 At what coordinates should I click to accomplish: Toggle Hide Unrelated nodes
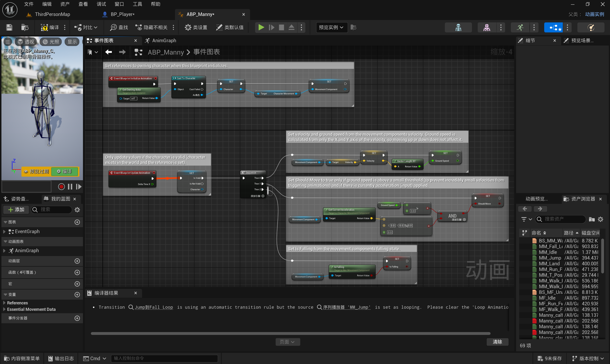click(x=152, y=27)
